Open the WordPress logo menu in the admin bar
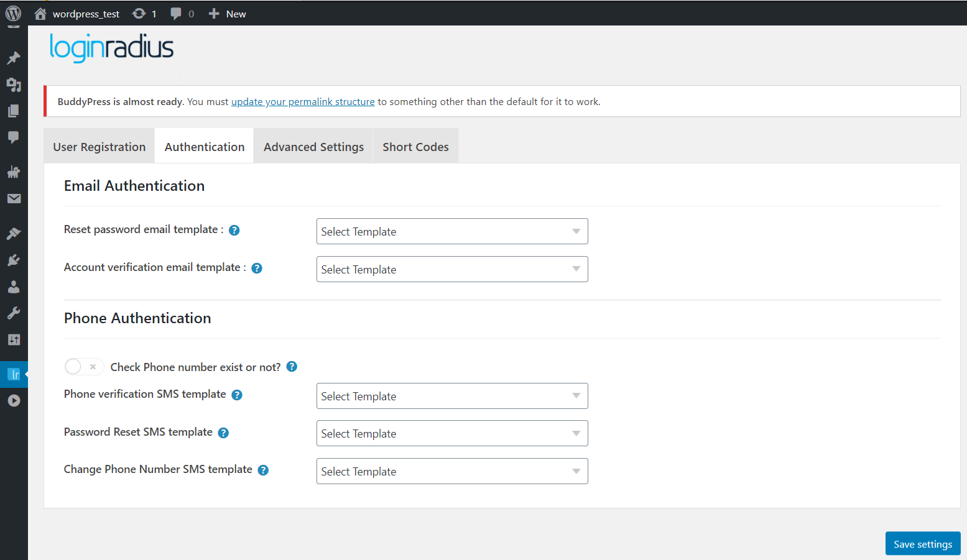 (13, 13)
